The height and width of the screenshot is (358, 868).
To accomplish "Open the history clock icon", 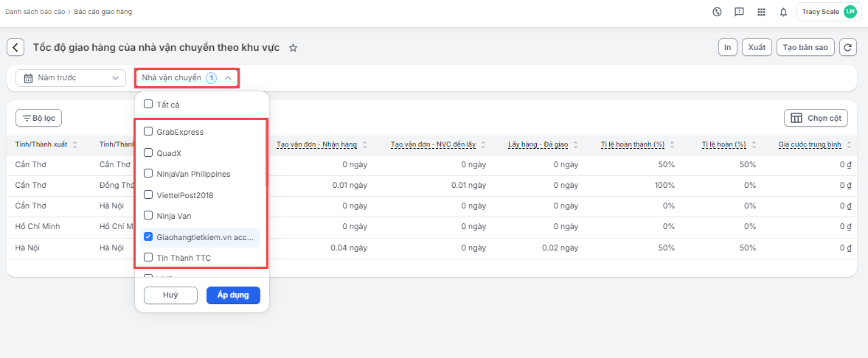I will click(x=717, y=12).
